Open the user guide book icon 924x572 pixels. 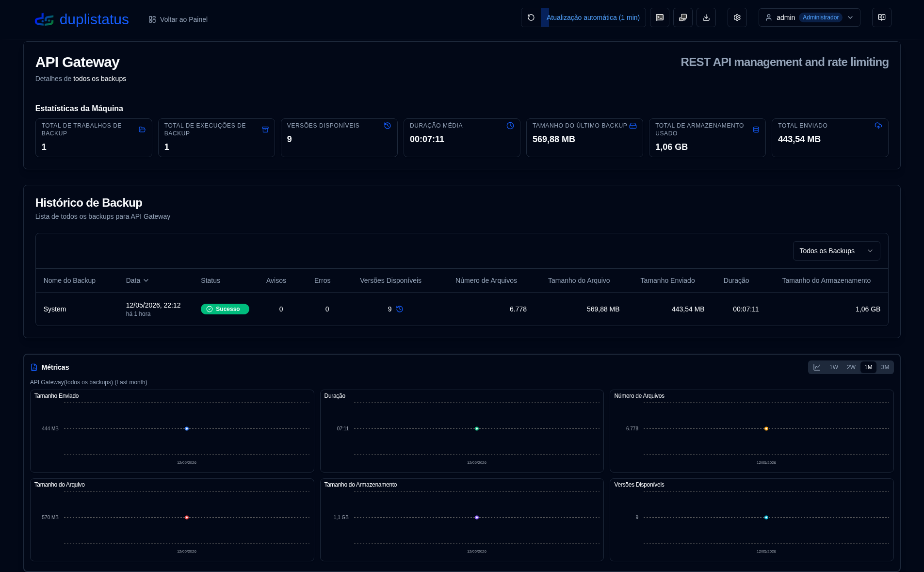882,17
